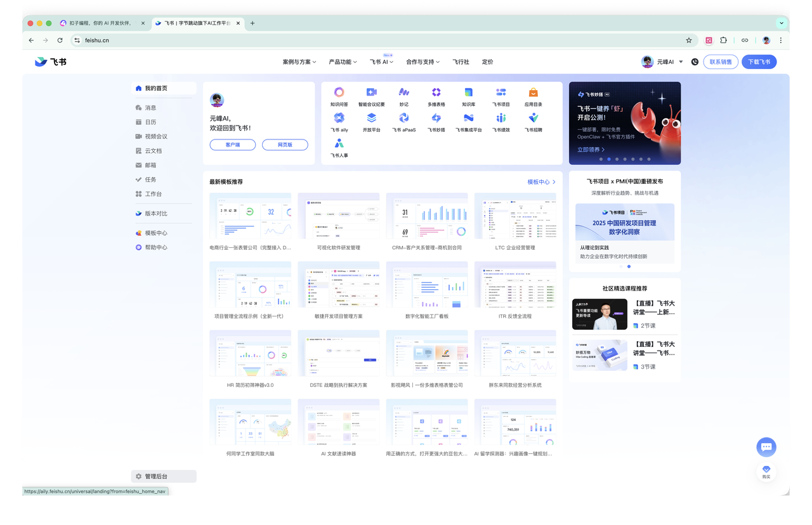
Task: Click the 网页版 button
Action: click(x=285, y=145)
